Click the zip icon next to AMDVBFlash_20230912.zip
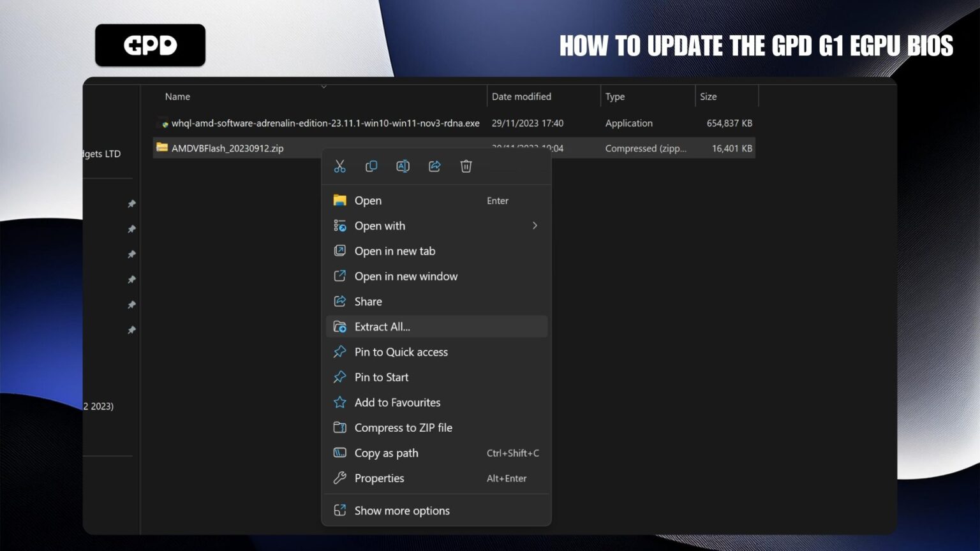The height and width of the screenshot is (551, 980). tap(161, 147)
